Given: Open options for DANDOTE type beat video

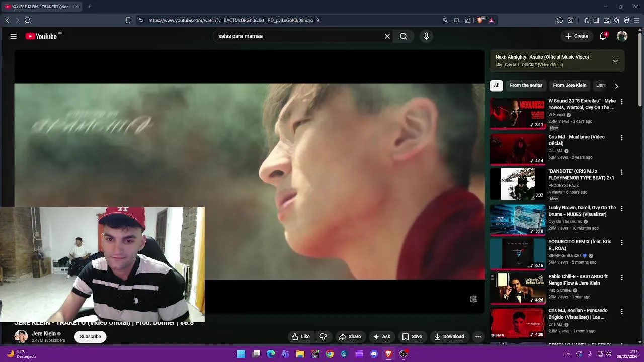Looking at the screenshot, I should 622,172.
